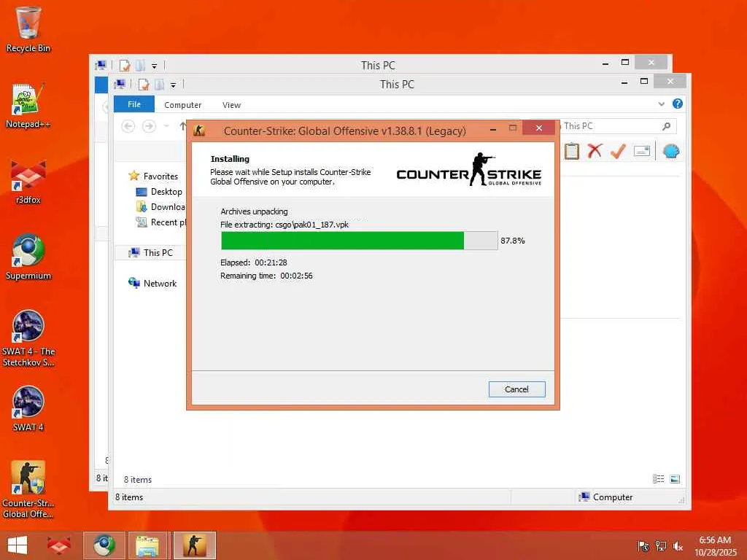Screen dimensions: 747x560
Task: Click the Counter-Strike Global Offensive logo banner
Action: pos(469,170)
